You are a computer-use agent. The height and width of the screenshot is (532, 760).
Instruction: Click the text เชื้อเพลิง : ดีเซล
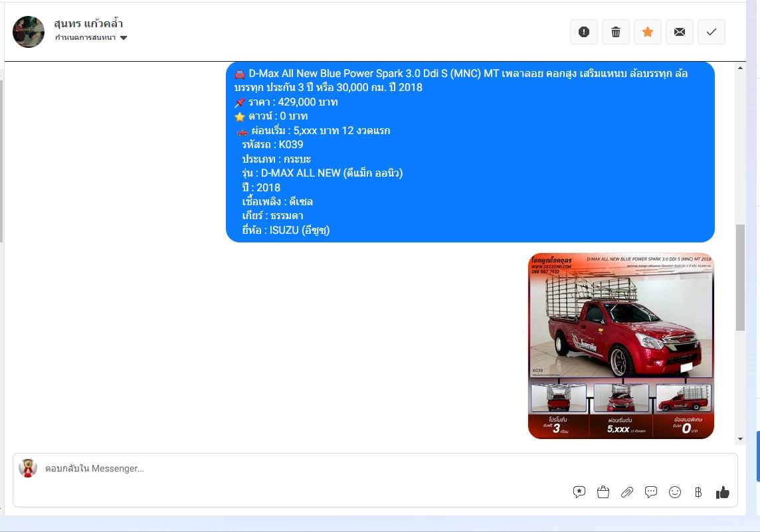[x=277, y=201]
